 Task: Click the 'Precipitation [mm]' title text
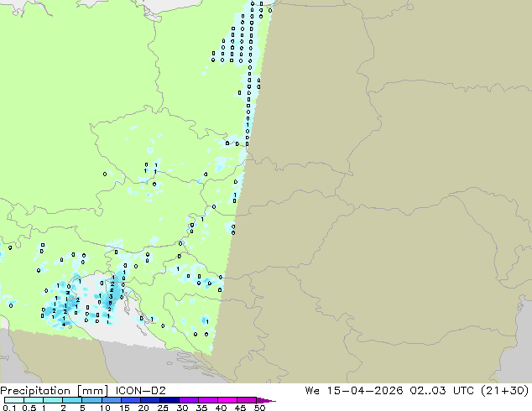coord(55,391)
